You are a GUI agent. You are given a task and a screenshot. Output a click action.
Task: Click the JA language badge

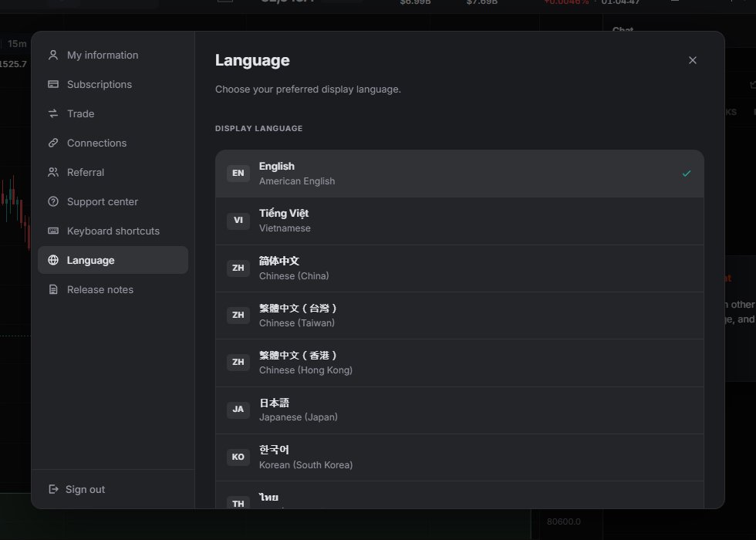[x=238, y=410]
